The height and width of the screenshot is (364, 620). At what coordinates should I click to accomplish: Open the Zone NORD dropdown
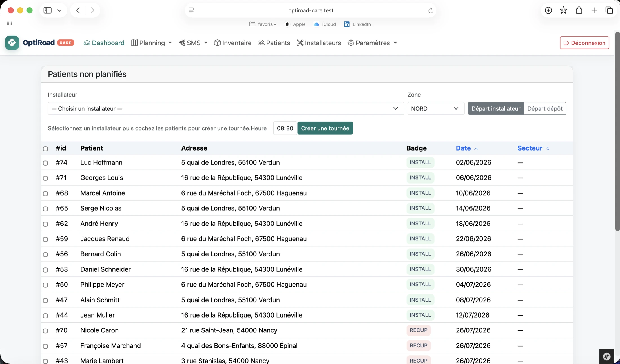436,108
